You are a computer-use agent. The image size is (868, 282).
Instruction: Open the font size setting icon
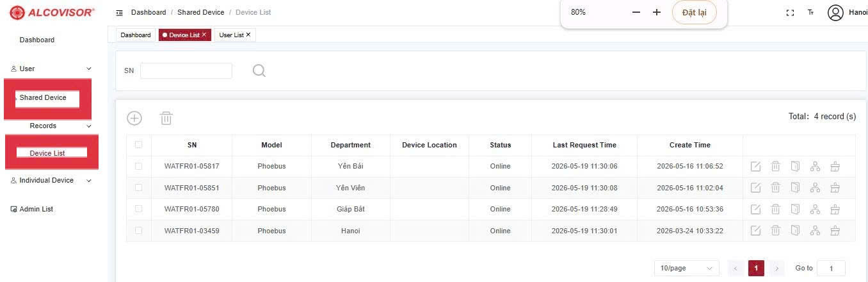[811, 13]
